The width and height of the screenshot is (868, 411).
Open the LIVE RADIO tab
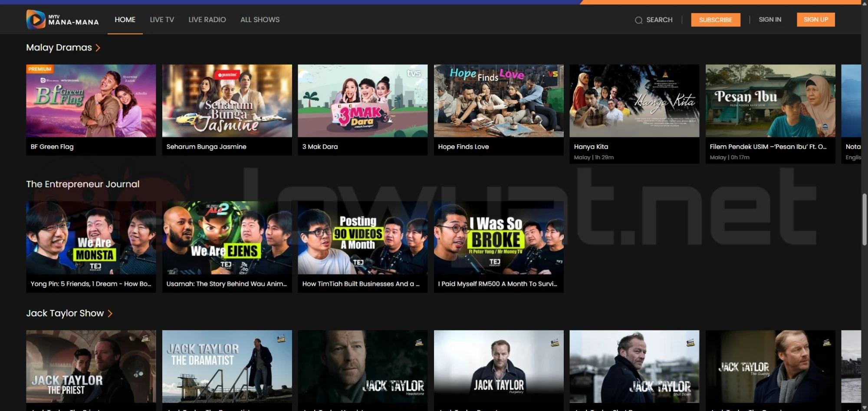click(207, 20)
